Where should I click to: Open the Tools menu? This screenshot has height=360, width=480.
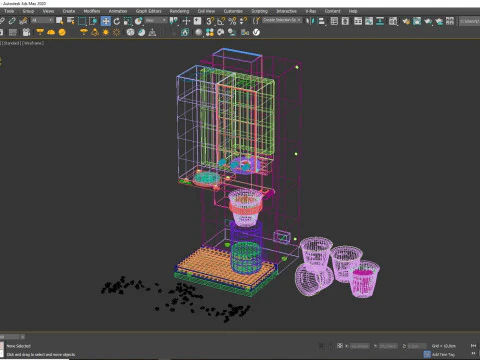(x=9, y=11)
